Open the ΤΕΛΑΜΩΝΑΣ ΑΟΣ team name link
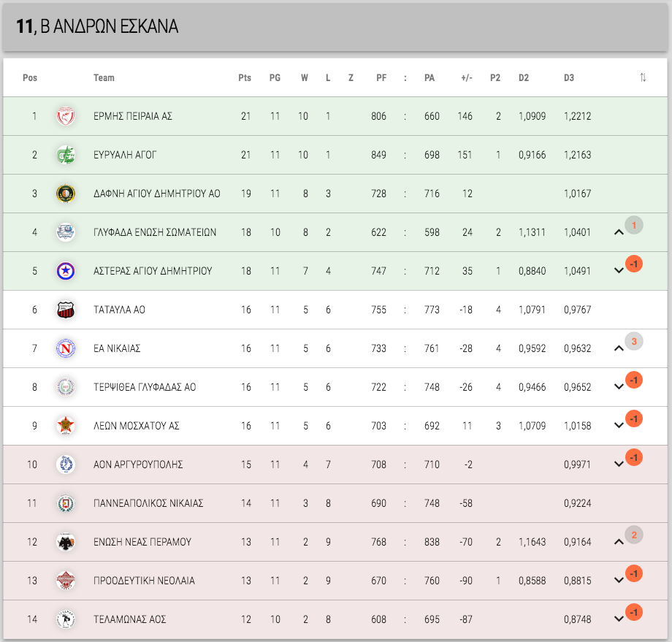The image size is (672, 642). (129, 619)
